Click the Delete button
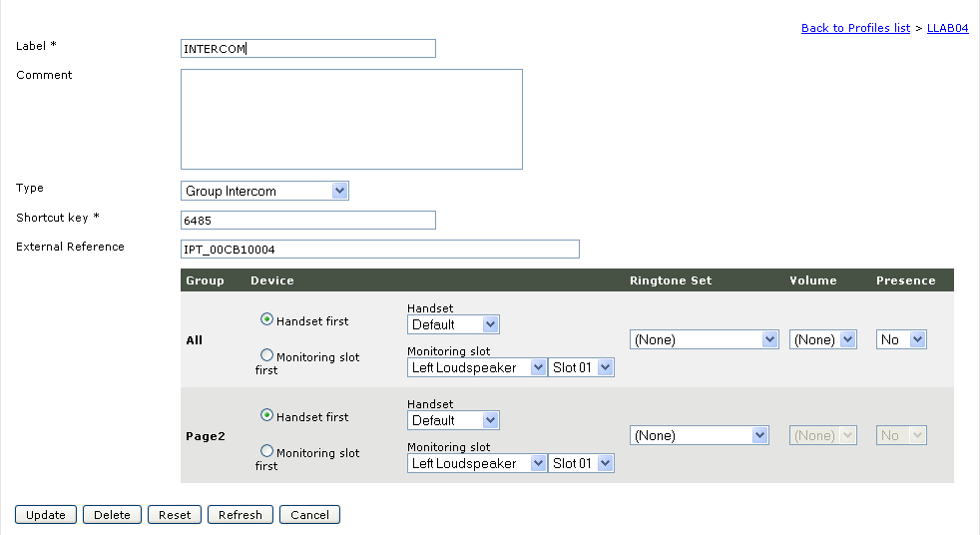980x535 pixels. point(112,514)
